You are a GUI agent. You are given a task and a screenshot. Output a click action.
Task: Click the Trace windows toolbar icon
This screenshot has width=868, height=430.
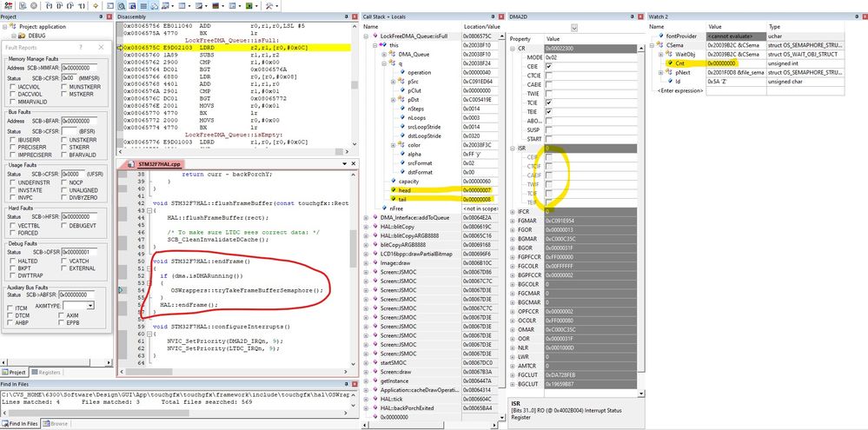pos(232,5)
